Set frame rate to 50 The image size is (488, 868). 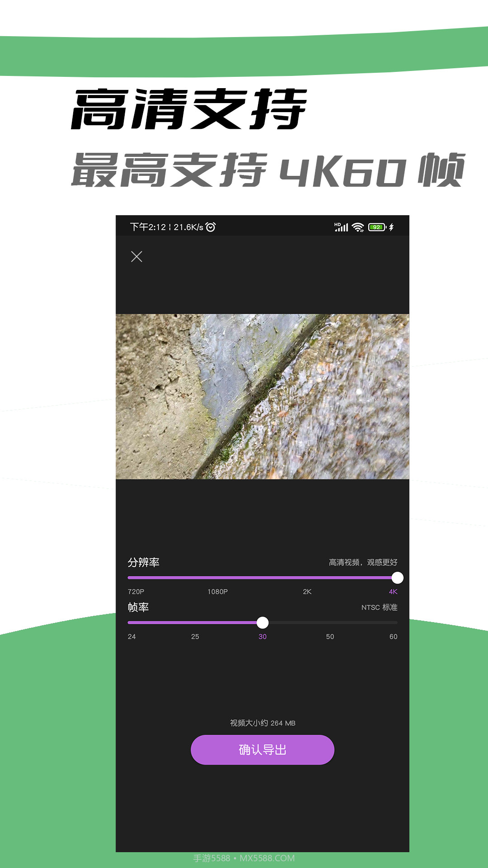pos(330,637)
